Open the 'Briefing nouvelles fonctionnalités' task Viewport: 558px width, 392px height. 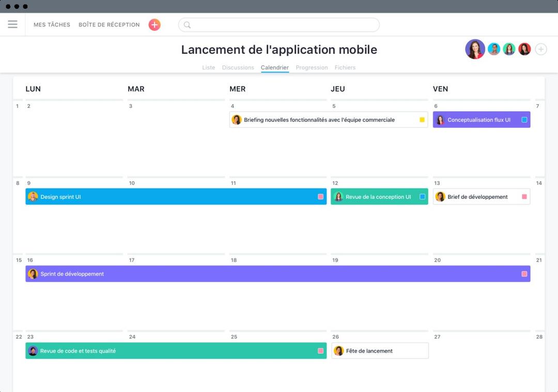tap(320, 119)
